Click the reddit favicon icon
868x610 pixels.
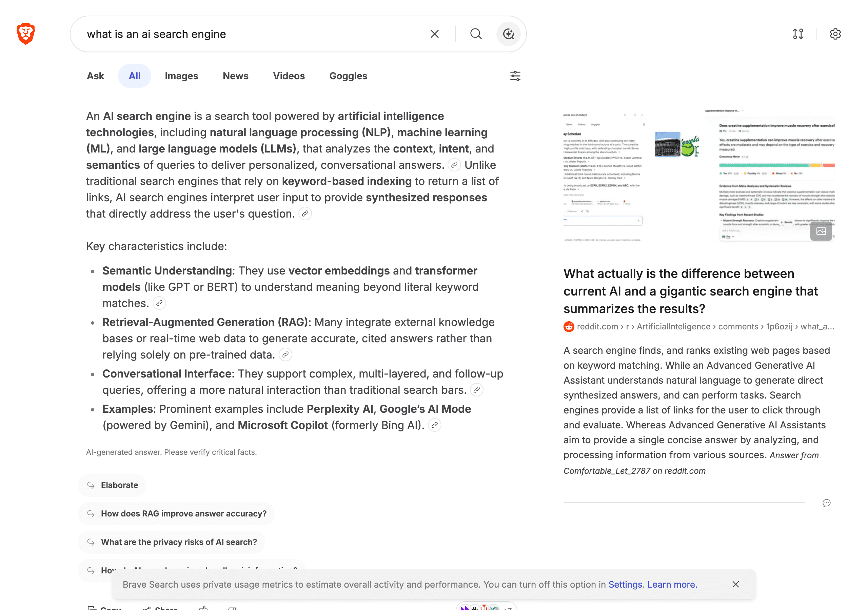click(x=569, y=327)
